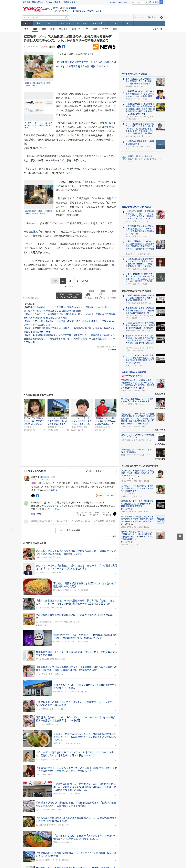Share the article on X
The width and height of the screenshot is (186, 868).
tap(59, 47)
